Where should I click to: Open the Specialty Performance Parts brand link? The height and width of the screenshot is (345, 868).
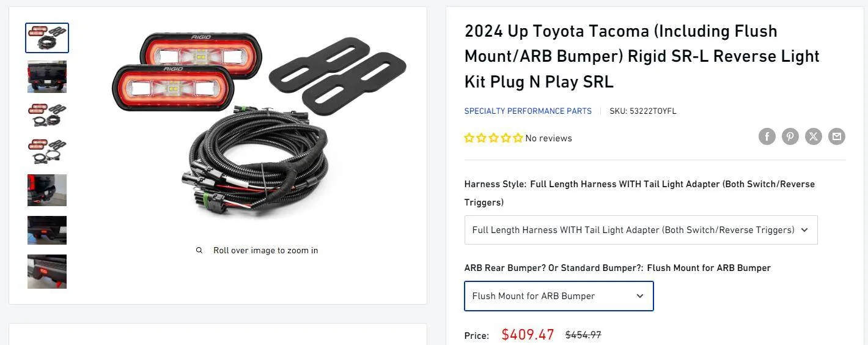[x=528, y=111]
